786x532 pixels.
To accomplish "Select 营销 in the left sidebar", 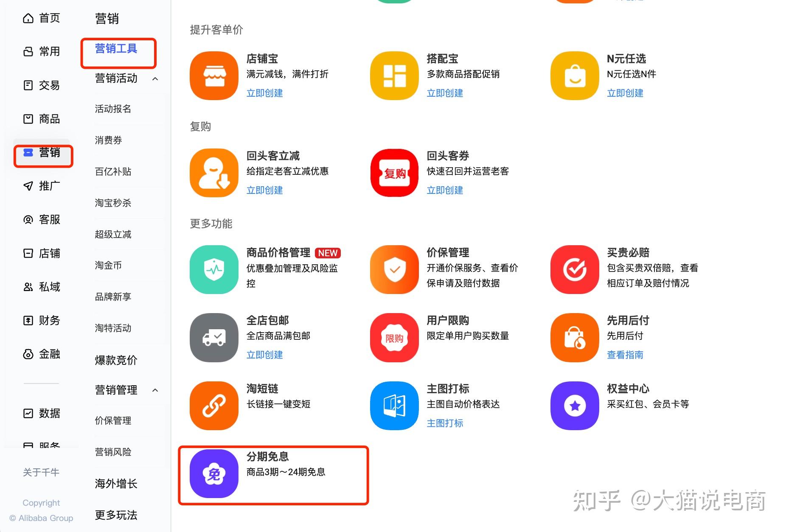I will pyautogui.click(x=41, y=152).
